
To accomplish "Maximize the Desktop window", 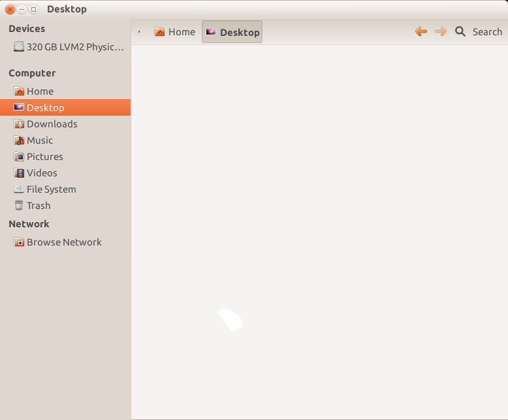I will (33, 9).
